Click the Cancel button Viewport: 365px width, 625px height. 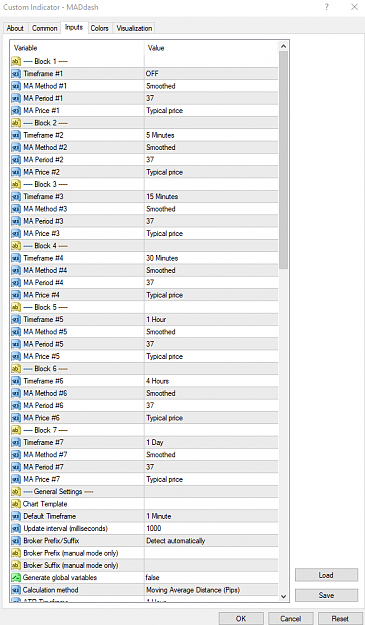pyautogui.click(x=290, y=618)
